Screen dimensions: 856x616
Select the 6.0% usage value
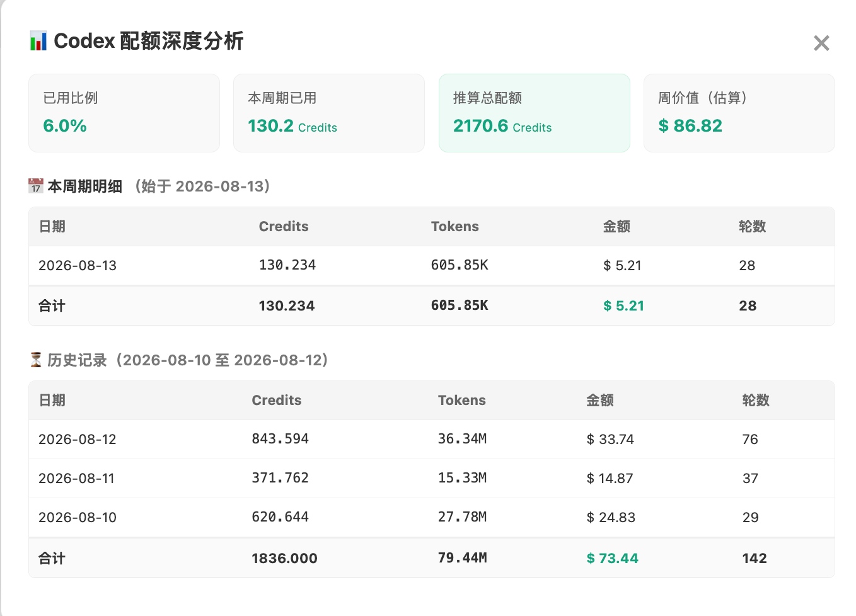tap(65, 126)
